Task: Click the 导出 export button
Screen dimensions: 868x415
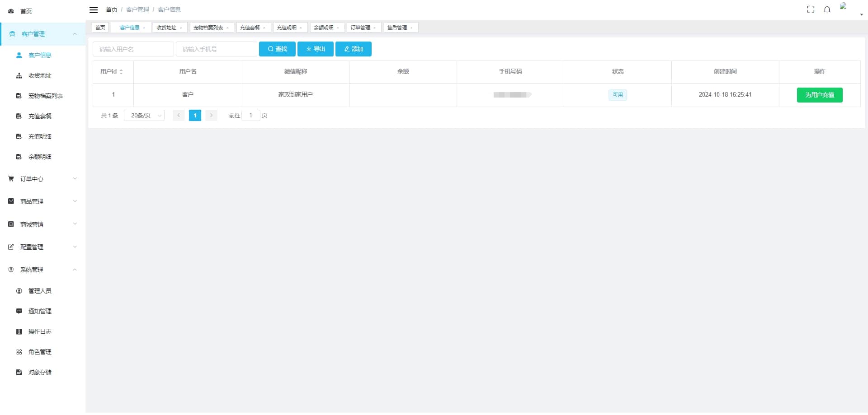Action: 316,49
